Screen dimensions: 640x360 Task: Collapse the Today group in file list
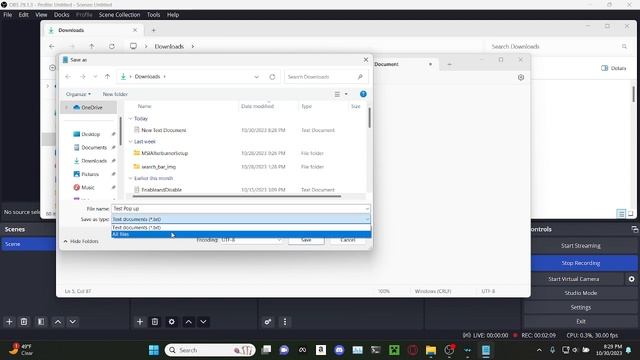[x=130, y=118]
